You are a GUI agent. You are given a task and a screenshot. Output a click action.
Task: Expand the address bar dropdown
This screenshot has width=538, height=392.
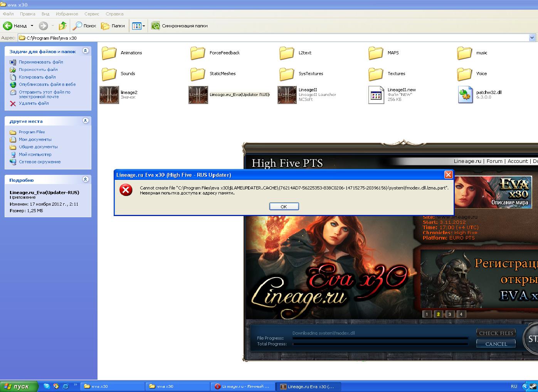(x=532, y=38)
